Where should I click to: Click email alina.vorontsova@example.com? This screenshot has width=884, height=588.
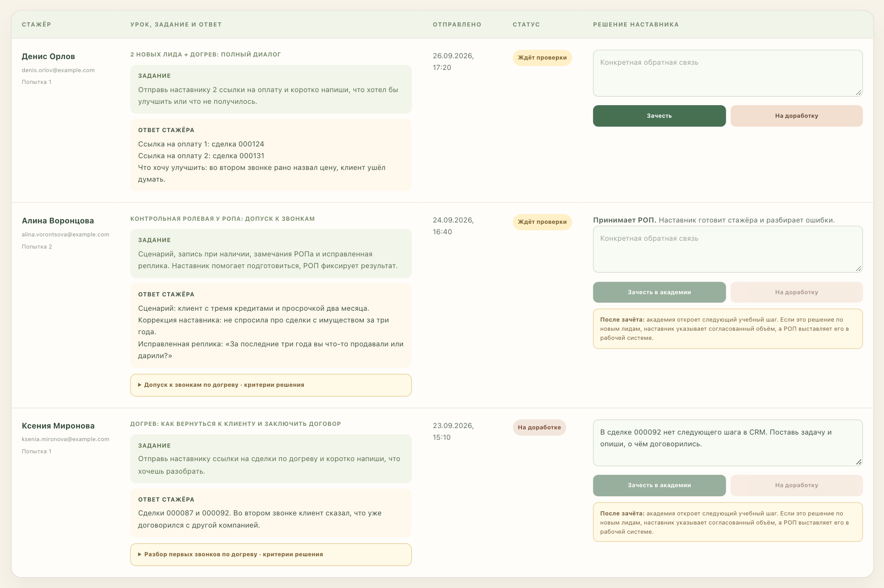point(66,234)
